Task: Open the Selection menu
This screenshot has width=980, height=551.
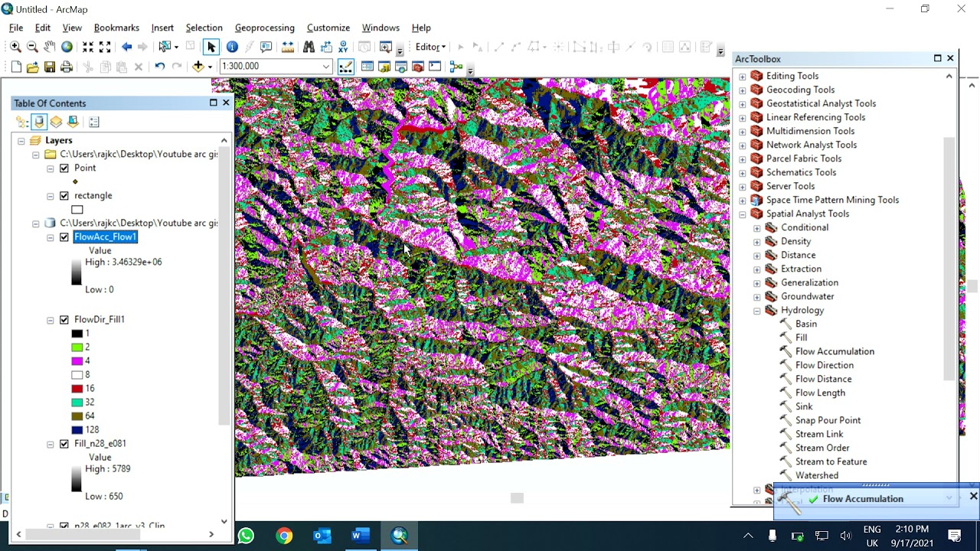Action: pyautogui.click(x=204, y=28)
